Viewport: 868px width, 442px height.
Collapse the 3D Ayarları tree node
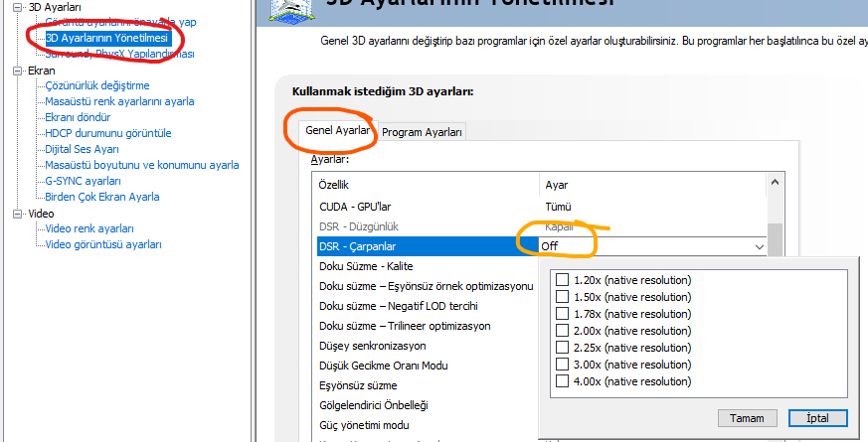pyautogui.click(x=19, y=7)
